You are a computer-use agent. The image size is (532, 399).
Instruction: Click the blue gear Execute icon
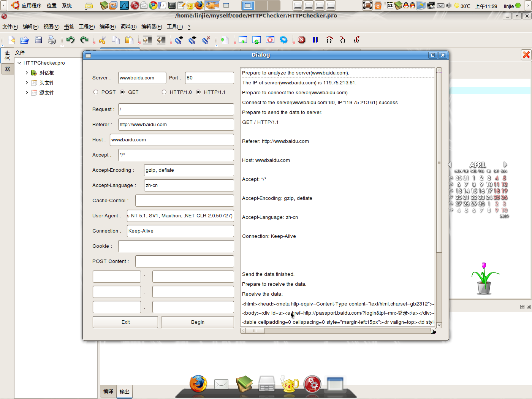pyautogui.click(x=283, y=40)
